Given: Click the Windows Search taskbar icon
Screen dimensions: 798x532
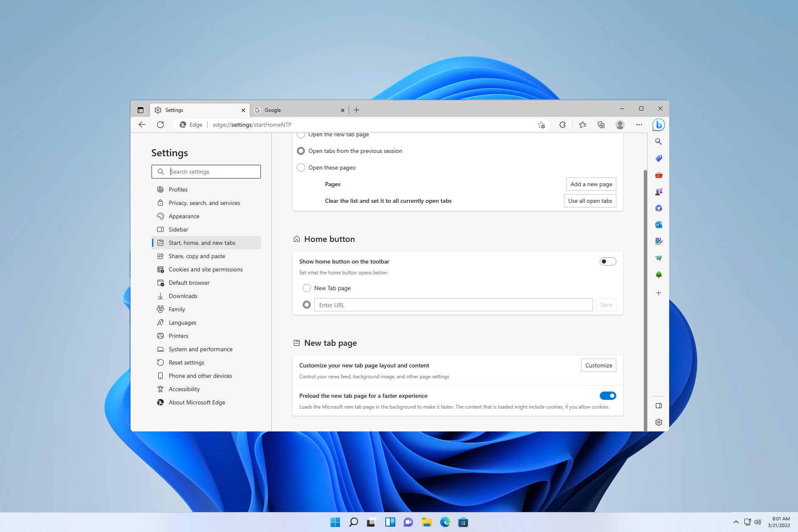Looking at the screenshot, I should pos(353,522).
